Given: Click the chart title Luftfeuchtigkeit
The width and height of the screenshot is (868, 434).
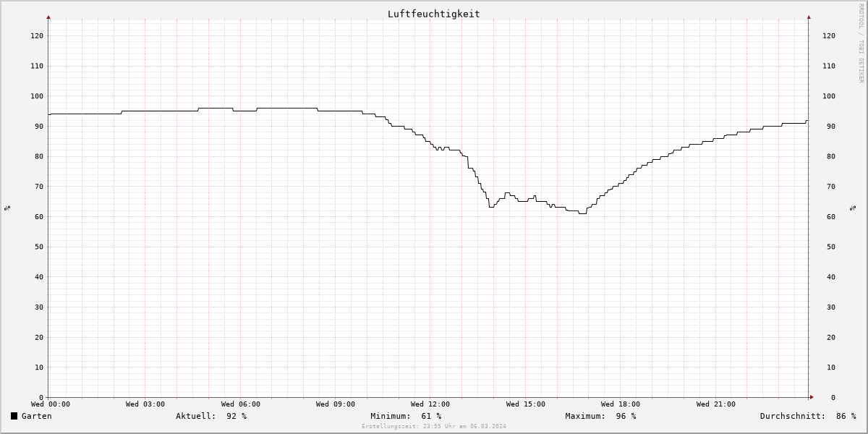Looking at the screenshot, I should tap(433, 14).
